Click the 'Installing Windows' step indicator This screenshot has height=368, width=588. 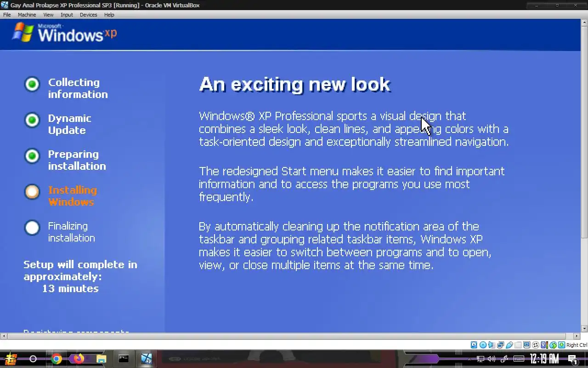(x=32, y=192)
